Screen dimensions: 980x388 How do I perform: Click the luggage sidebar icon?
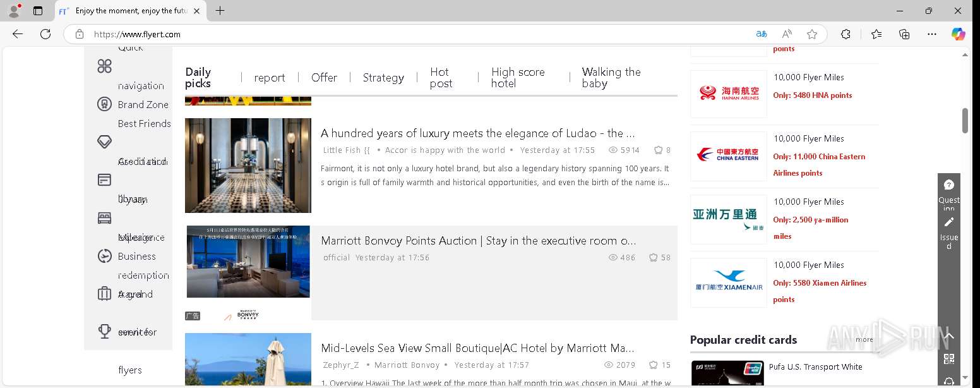(105, 294)
